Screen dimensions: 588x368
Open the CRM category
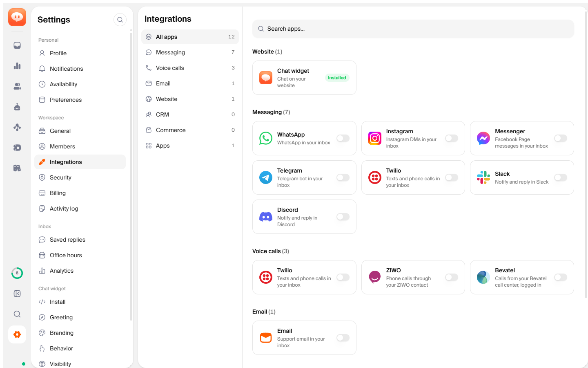tap(190, 114)
